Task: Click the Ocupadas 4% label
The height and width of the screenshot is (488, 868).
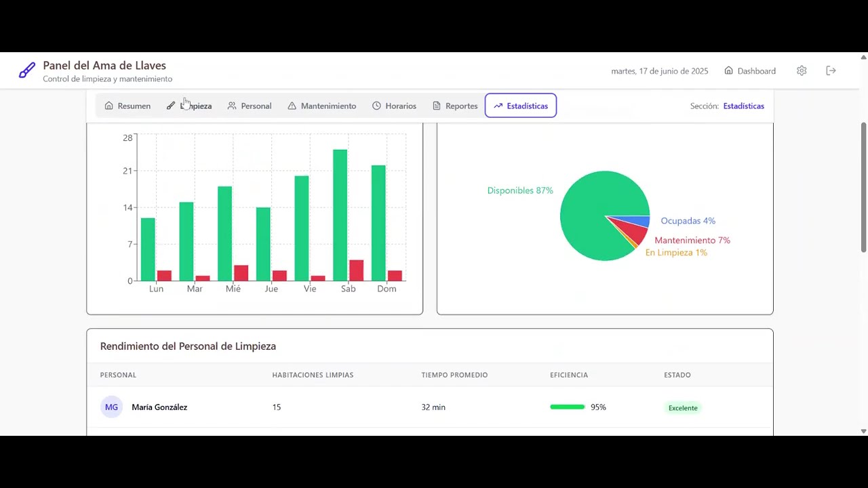Action: pos(688,221)
